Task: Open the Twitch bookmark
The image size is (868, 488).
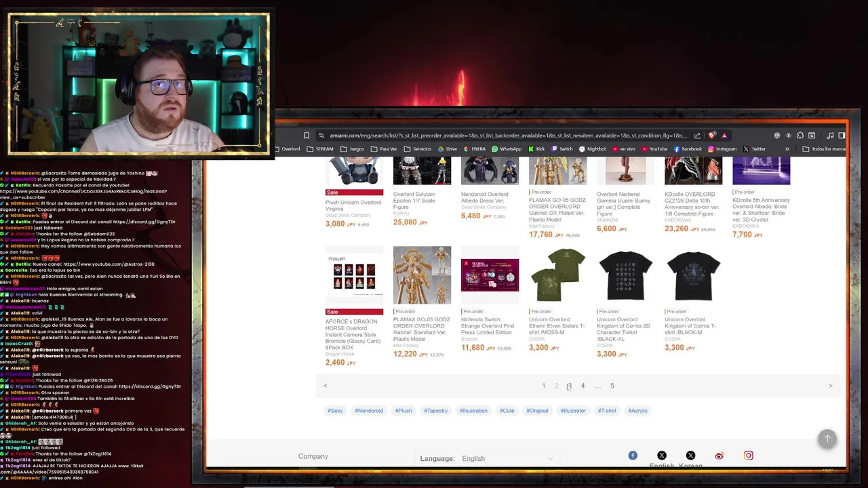Action: 562,149
